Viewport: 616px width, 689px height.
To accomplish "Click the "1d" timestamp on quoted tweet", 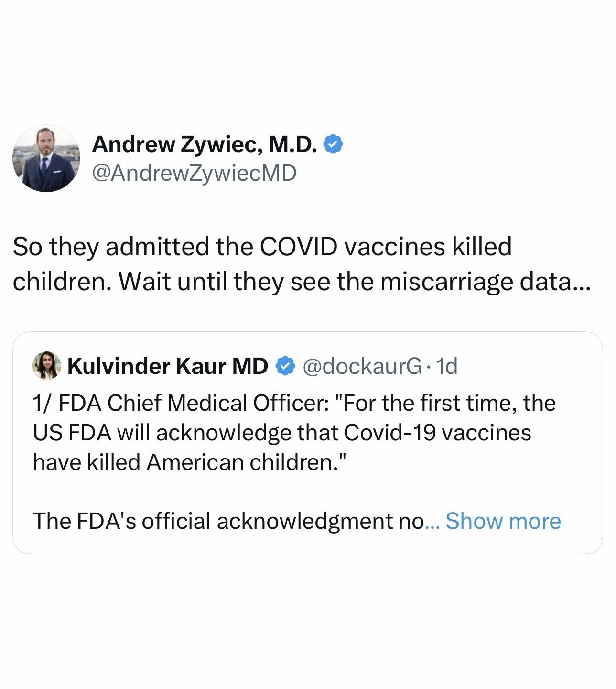I will click(x=447, y=366).
